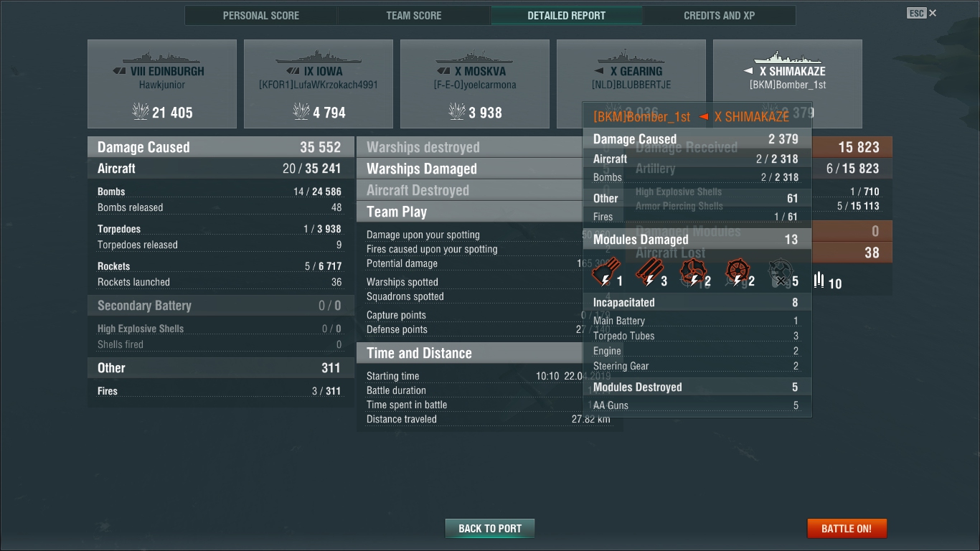
Task: Click the Shells fired row
Action: (x=220, y=344)
